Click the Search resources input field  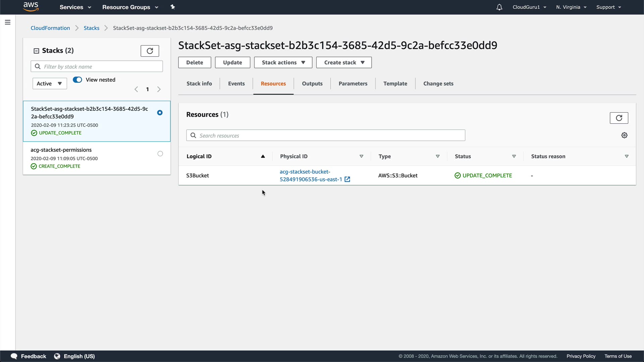(325, 135)
